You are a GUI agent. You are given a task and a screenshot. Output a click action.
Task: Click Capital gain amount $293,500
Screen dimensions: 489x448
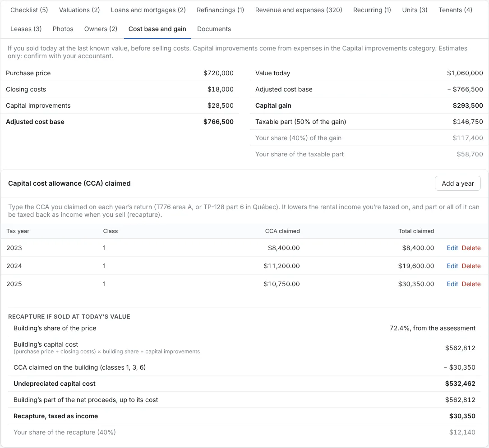467,105
